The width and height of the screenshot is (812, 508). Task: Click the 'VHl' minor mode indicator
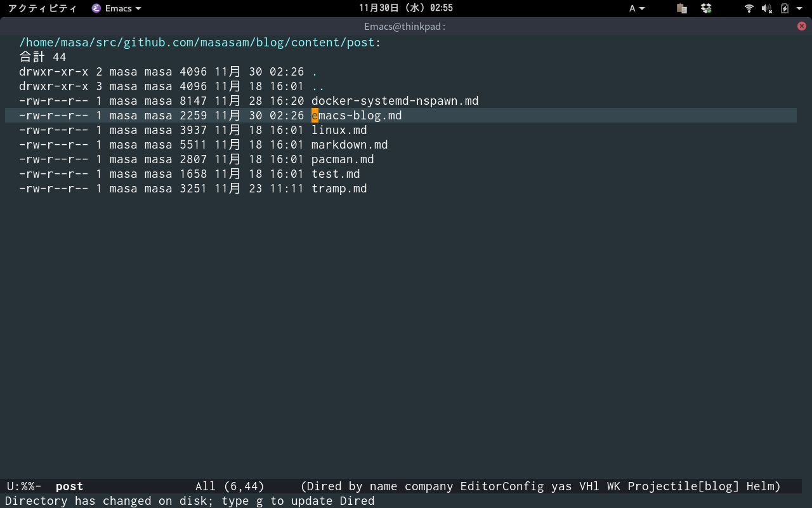(589, 486)
